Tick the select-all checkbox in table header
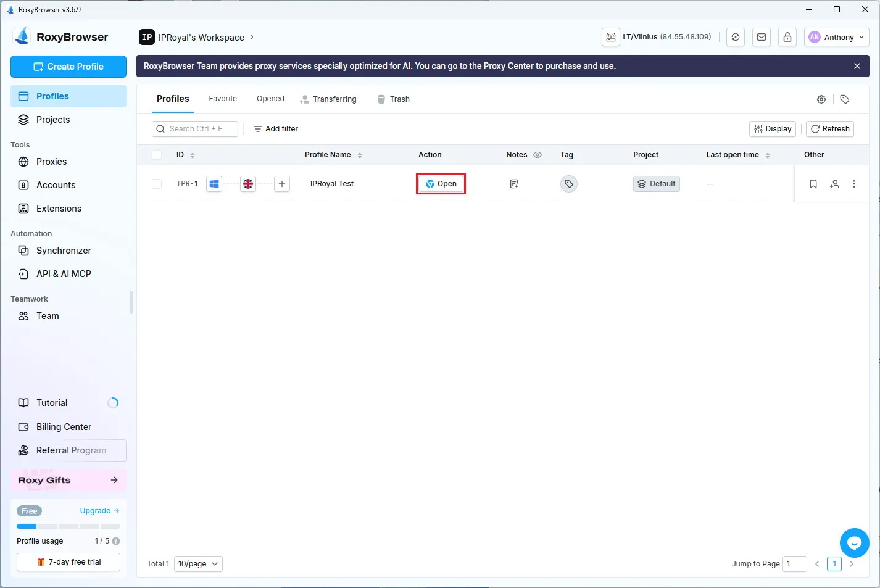This screenshot has height=588, width=880. (x=157, y=155)
